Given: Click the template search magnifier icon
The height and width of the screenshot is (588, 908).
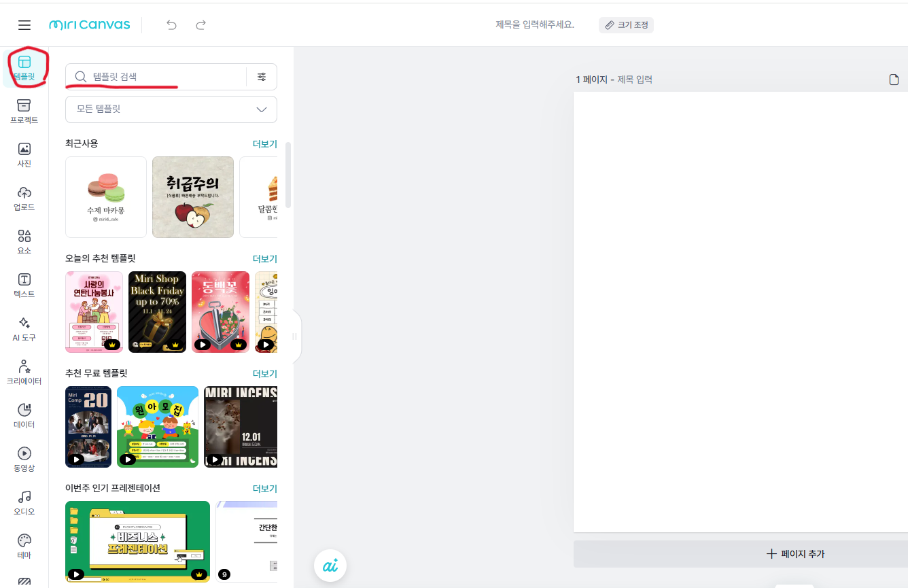Looking at the screenshot, I should [81, 77].
